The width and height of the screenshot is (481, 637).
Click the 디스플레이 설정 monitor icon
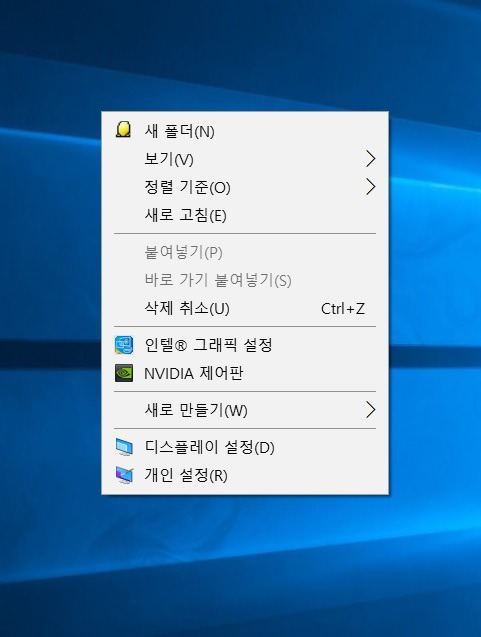124,447
